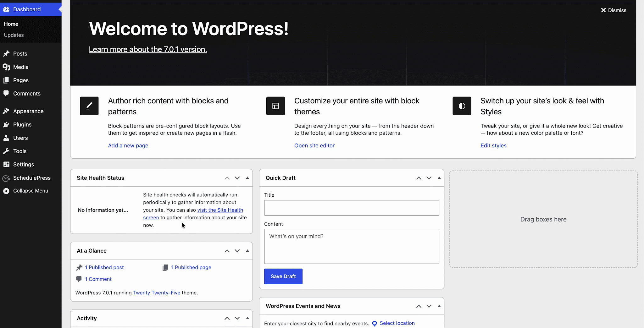The width and height of the screenshot is (644, 328).
Task: Open the Media menu
Action: 31,67
